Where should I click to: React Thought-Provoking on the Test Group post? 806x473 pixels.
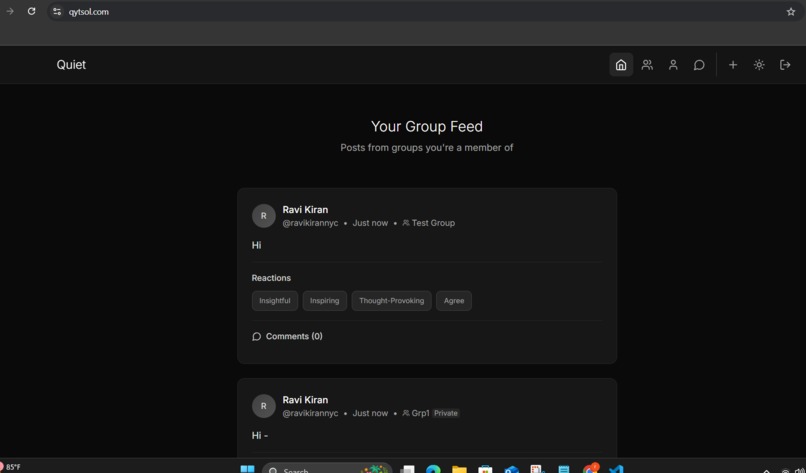391,301
